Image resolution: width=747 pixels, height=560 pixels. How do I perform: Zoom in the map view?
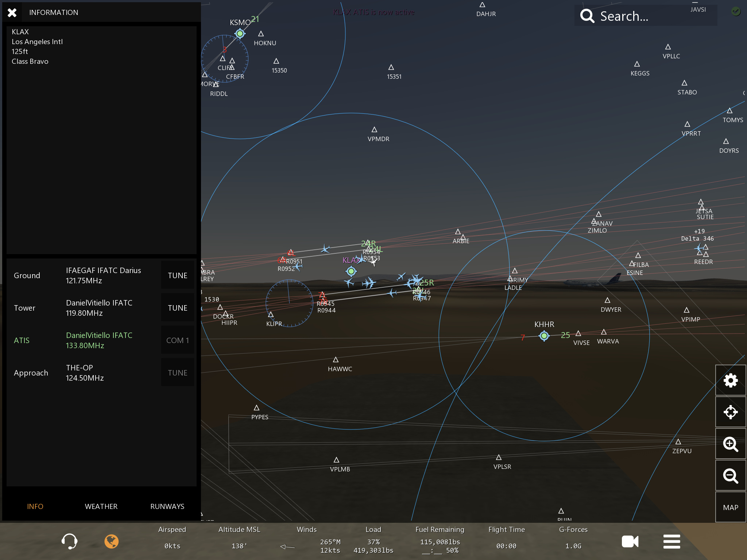click(x=730, y=444)
